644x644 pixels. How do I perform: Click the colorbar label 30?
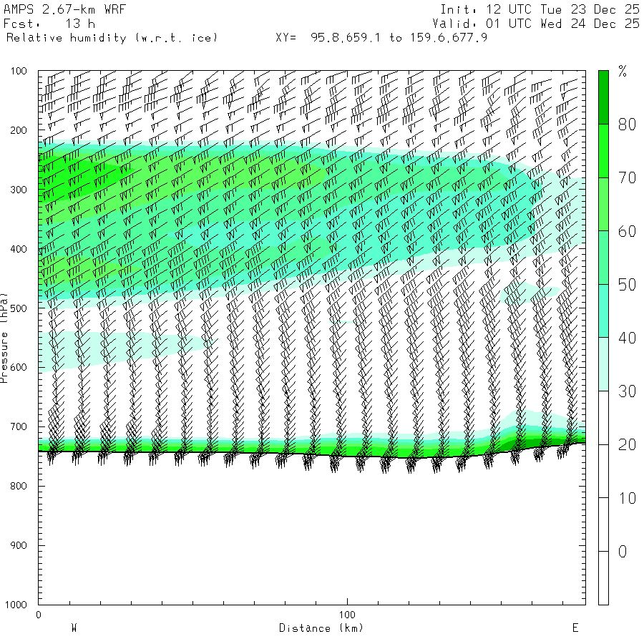(x=627, y=391)
